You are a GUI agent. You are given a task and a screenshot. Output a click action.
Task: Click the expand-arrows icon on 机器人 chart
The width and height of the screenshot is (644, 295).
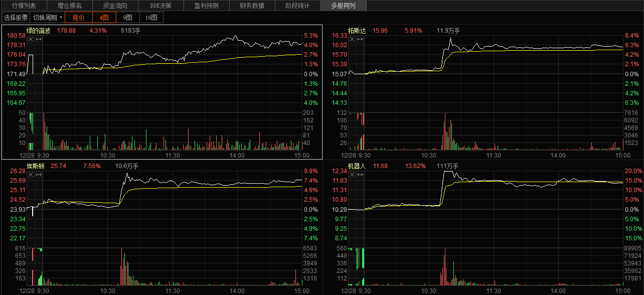click(360, 174)
